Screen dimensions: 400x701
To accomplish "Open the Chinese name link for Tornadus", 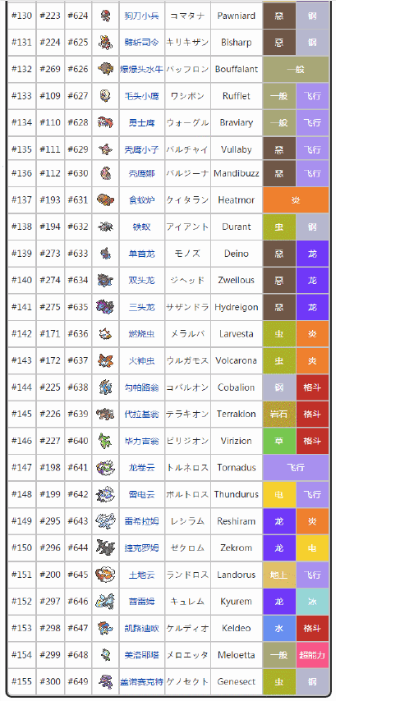I will [142, 467].
